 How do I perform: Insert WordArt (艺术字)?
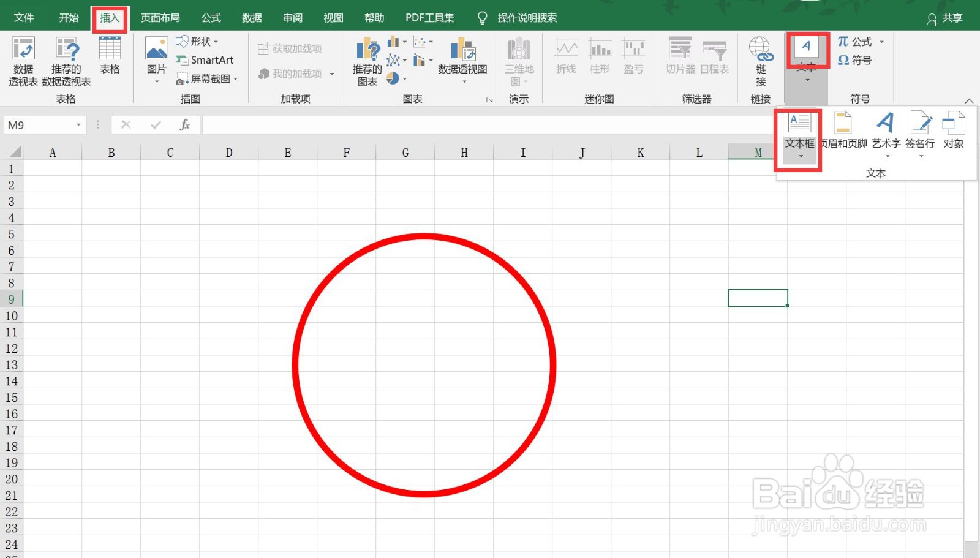[x=886, y=135]
